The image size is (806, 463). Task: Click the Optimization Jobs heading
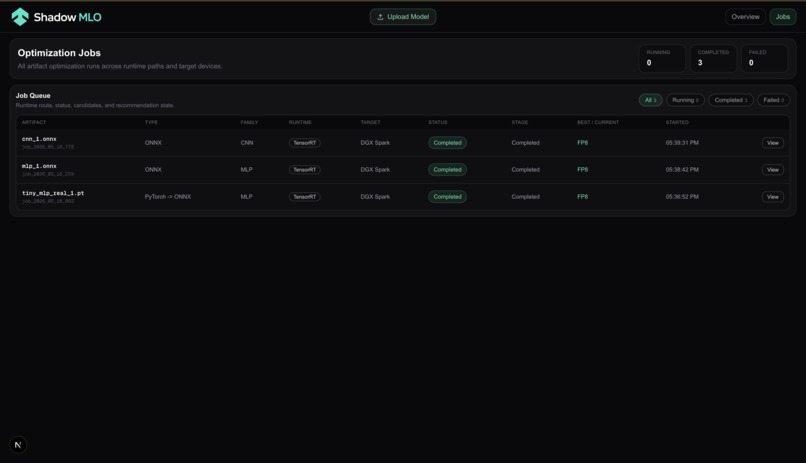pyautogui.click(x=59, y=53)
